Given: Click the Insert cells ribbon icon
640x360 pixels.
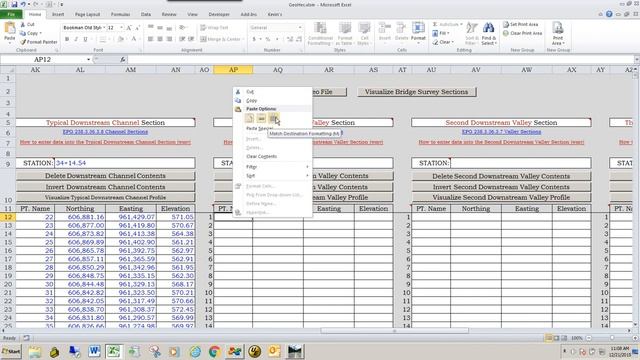Looking at the screenshot, I should point(384,28).
